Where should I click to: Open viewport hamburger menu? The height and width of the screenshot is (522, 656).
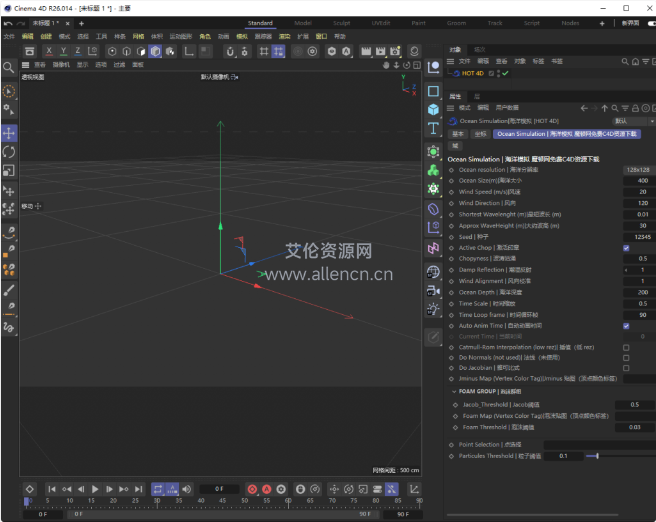(x=26, y=65)
